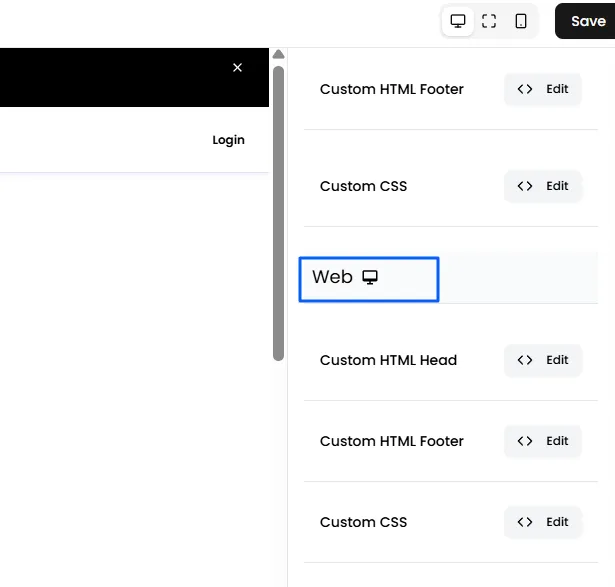Click the preview's vertical scrollbar thumb

coord(278,213)
